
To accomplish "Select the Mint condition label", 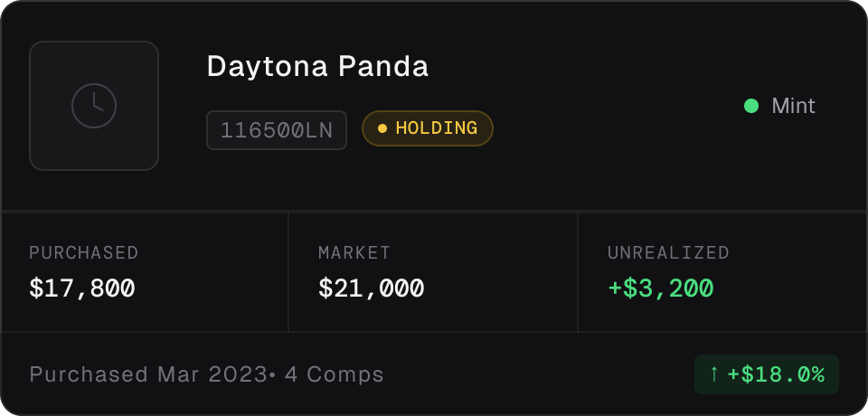I will coord(793,106).
